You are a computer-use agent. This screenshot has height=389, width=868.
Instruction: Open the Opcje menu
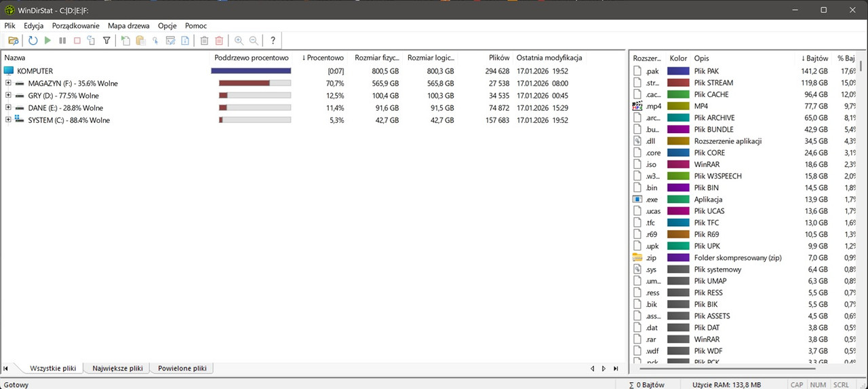click(x=167, y=25)
